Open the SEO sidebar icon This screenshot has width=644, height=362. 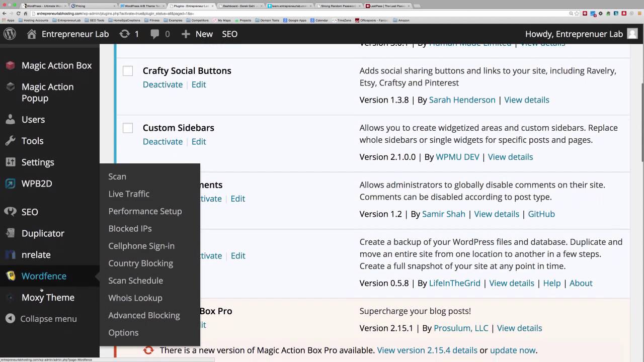[x=10, y=212]
